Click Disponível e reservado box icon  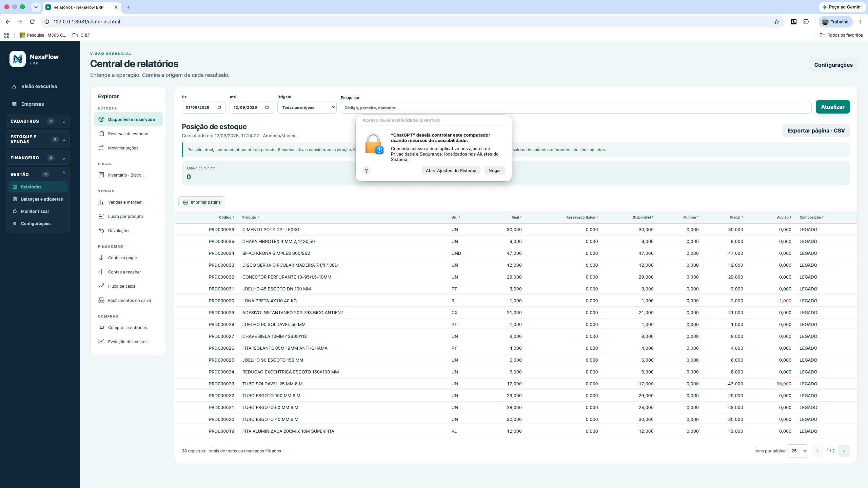(x=101, y=119)
